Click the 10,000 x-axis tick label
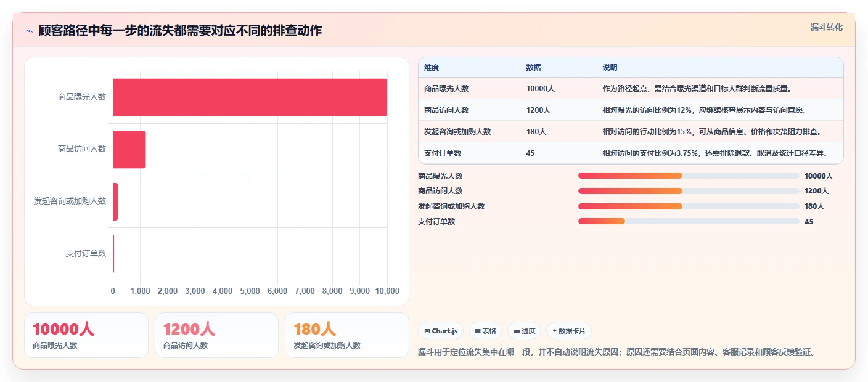Viewport: 868px width, 382px height. pos(387,291)
